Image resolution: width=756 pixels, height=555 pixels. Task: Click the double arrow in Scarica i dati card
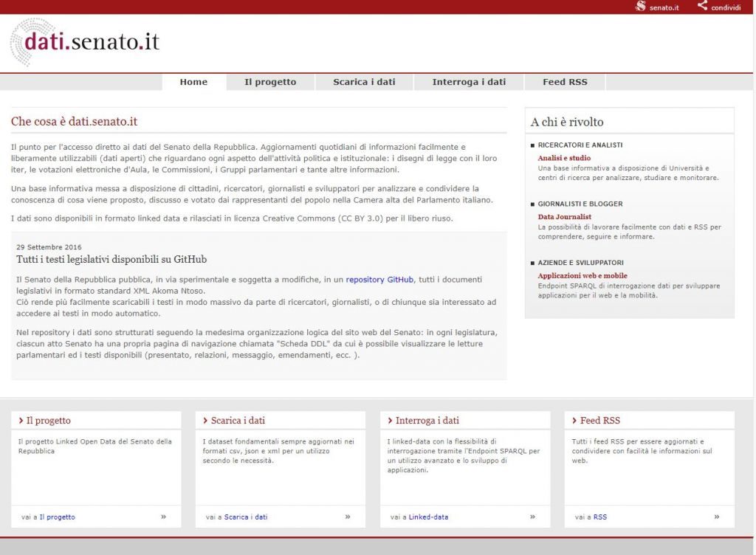[348, 517]
